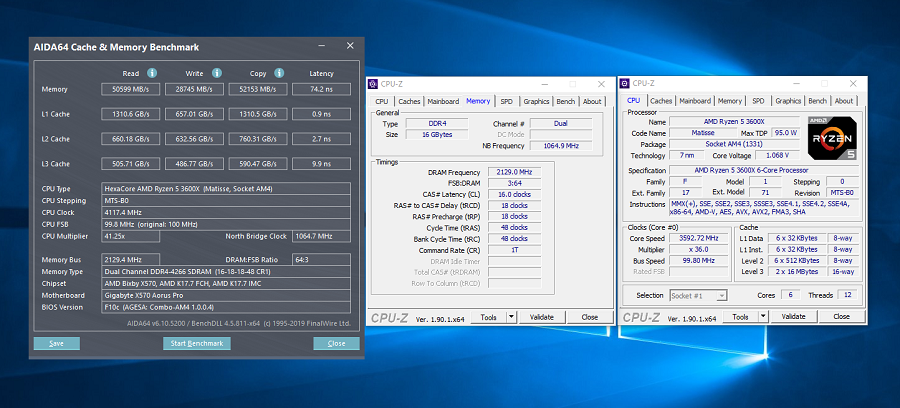
Task: Click BIOS Version F10c field
Action: click(x=226, y=307)
